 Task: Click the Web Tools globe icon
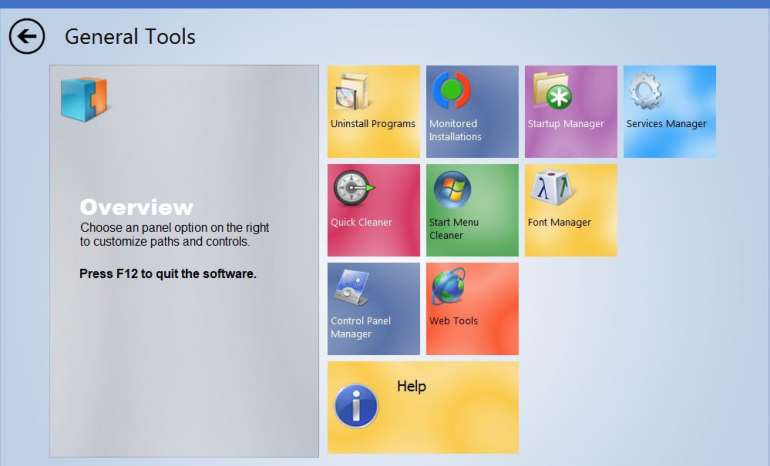pyautogui.click(x=449, y=287)
